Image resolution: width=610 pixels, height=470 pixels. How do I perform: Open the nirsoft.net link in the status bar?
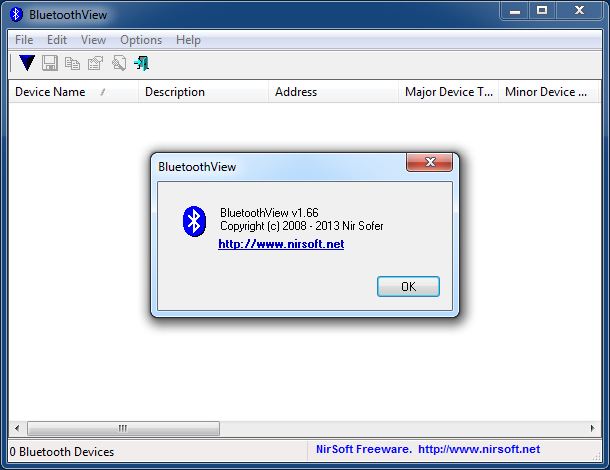(479, 449)
